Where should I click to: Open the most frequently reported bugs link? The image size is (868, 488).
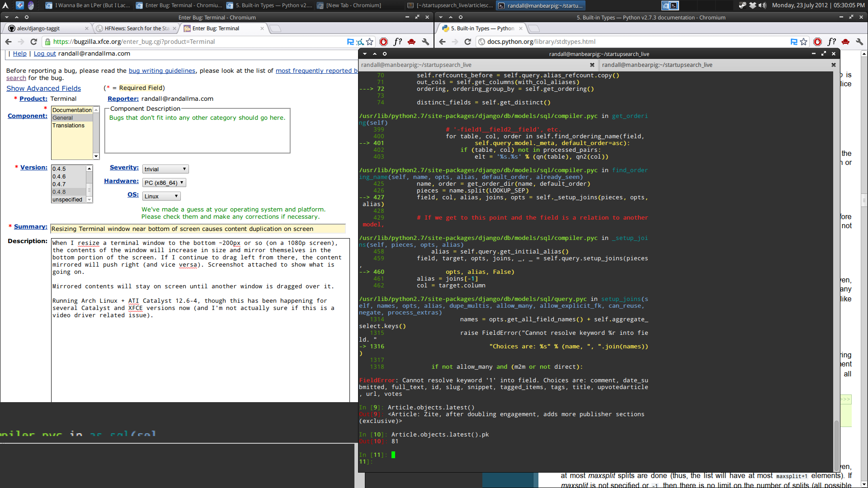click(316, 71)
